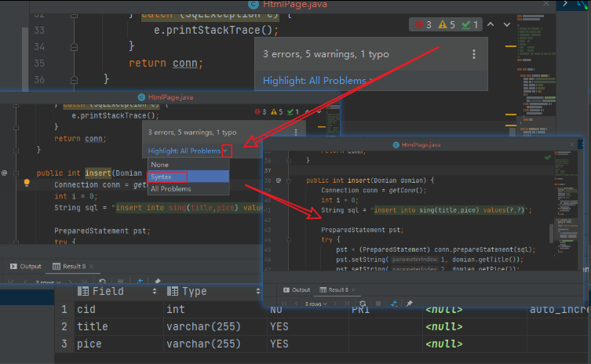Click 'PreparedStatement pst;' in middle editor
Screen dimensions: 591x364
coord(102,231)
